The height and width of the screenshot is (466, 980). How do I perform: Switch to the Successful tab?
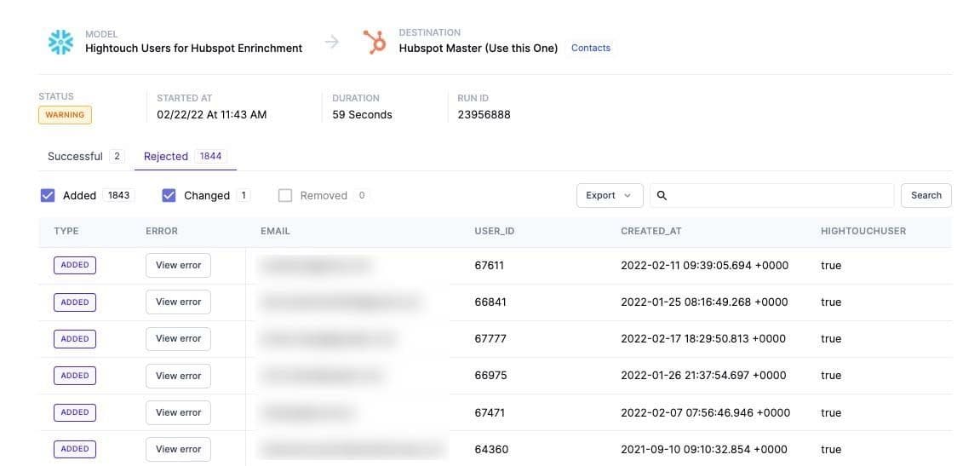coord(75,156)
